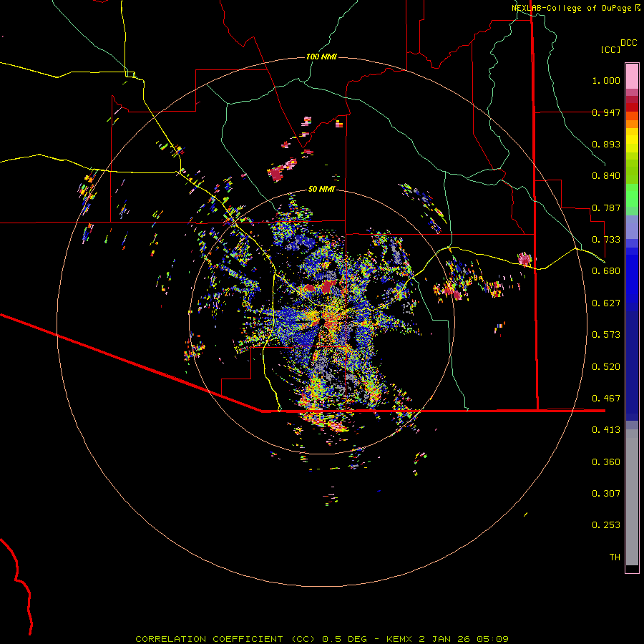Click the 100 NMI range ring label
Screen dimensions: 644x644
tap(321, 57)
